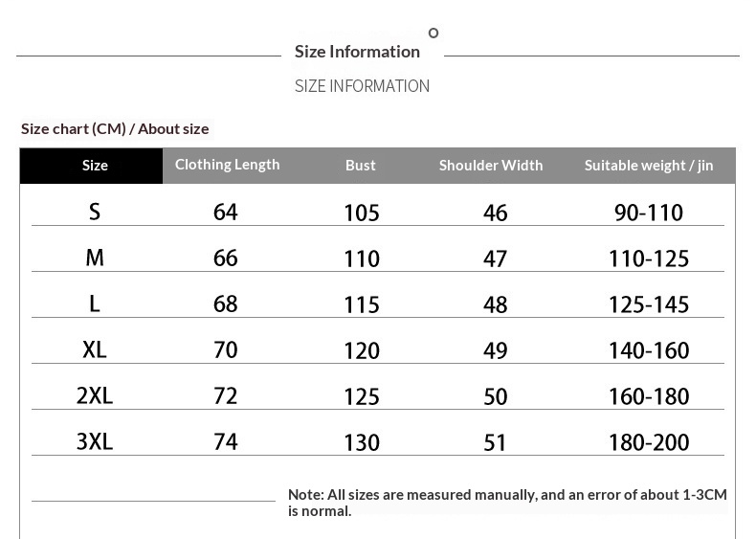Image resolution: width=756 pixels, height=539 pixels.
Task: Click the Clothing Length column header
Action: (227, 165)
